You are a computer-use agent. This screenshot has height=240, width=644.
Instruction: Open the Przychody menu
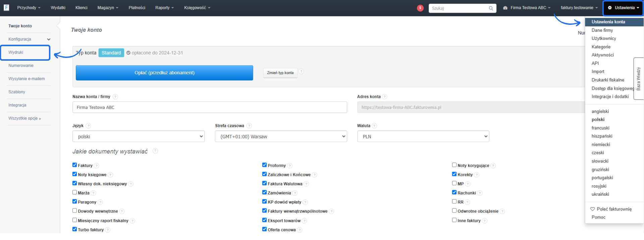(29, 8)
